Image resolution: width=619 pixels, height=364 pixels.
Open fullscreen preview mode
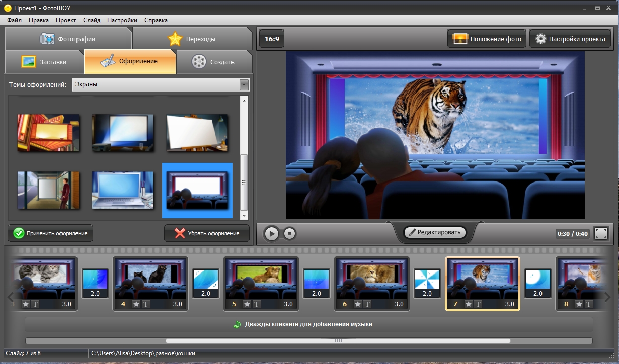[601, 233]
